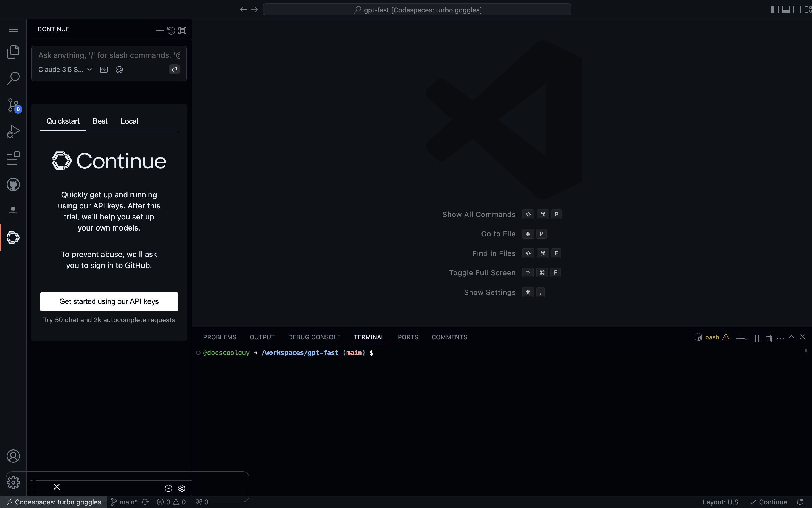Switch to the PROBLEMS panel tab
The image size is (812, 508).
[220, 337]
